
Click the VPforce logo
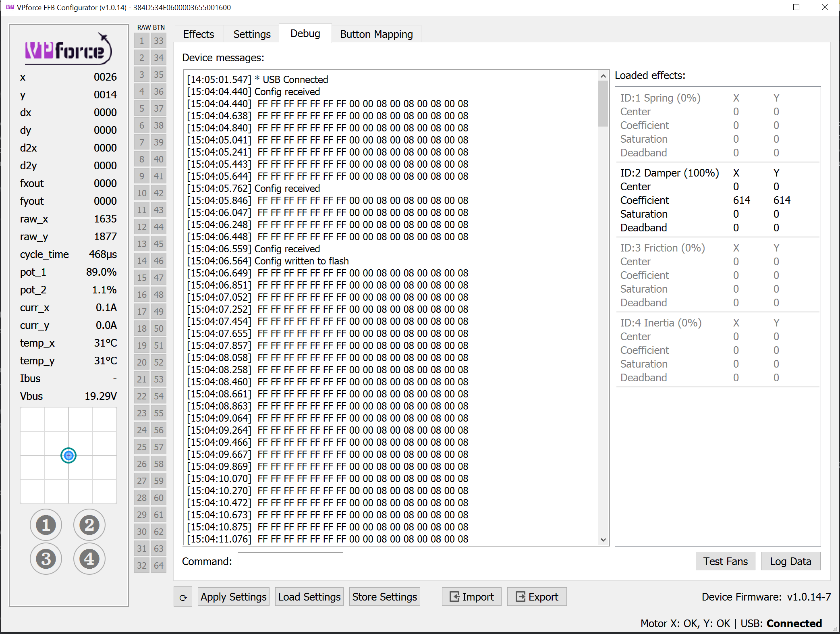68,50
